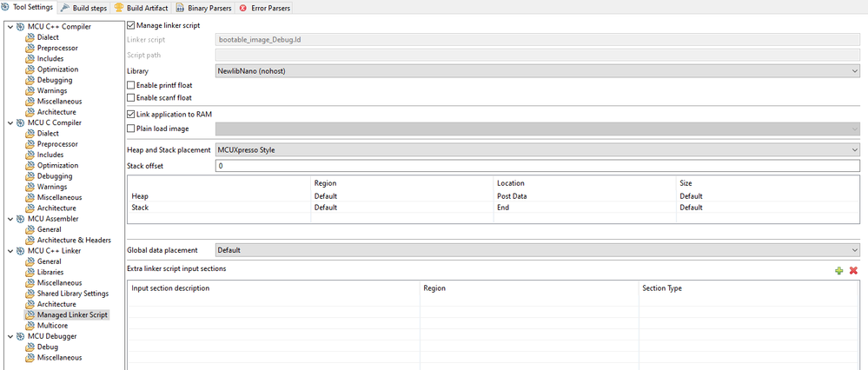Click the Tool Settings tab gear icon
Viewport: 868px width, 370px height.
[5, 7]
